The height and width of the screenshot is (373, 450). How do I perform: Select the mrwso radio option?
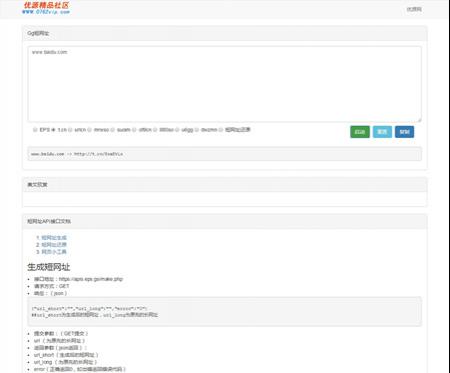89,130
